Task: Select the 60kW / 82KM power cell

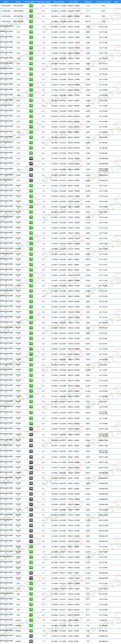Action: pos(73,620)
